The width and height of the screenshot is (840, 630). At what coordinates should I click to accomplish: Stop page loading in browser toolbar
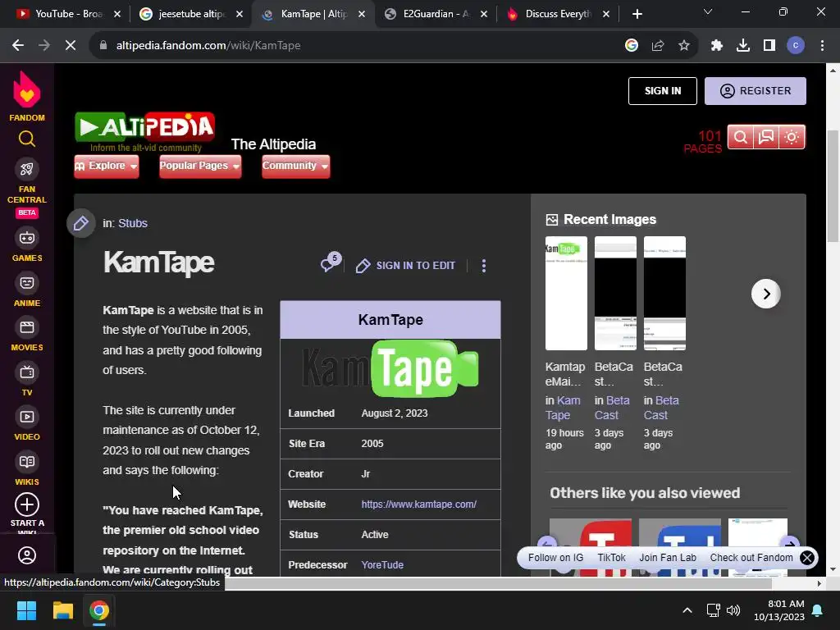[x=71, y=46]
